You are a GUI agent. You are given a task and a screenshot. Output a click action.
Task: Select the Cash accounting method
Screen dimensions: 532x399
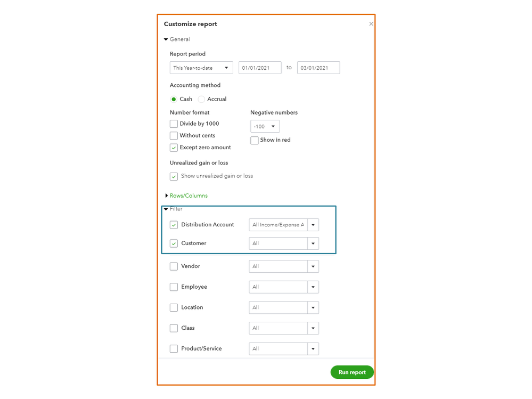[x=174, y=99]
